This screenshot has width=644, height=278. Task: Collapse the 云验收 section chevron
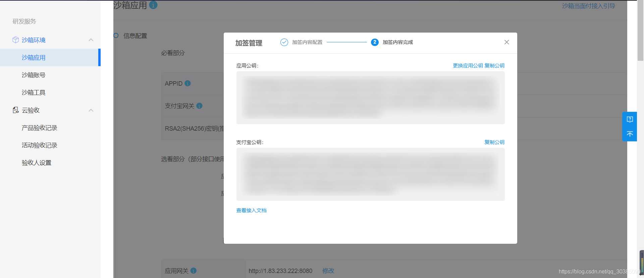[x=91, y=110]
